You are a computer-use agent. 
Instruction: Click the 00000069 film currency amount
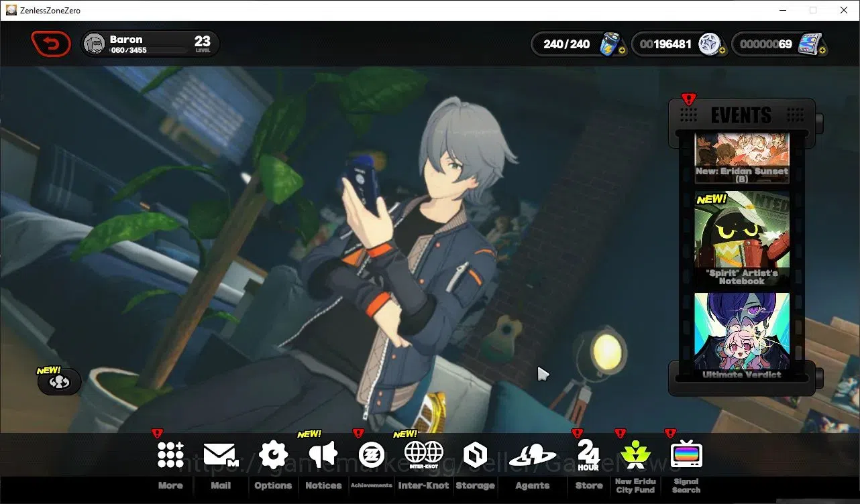pyautogui.click(x=765, y=44)
